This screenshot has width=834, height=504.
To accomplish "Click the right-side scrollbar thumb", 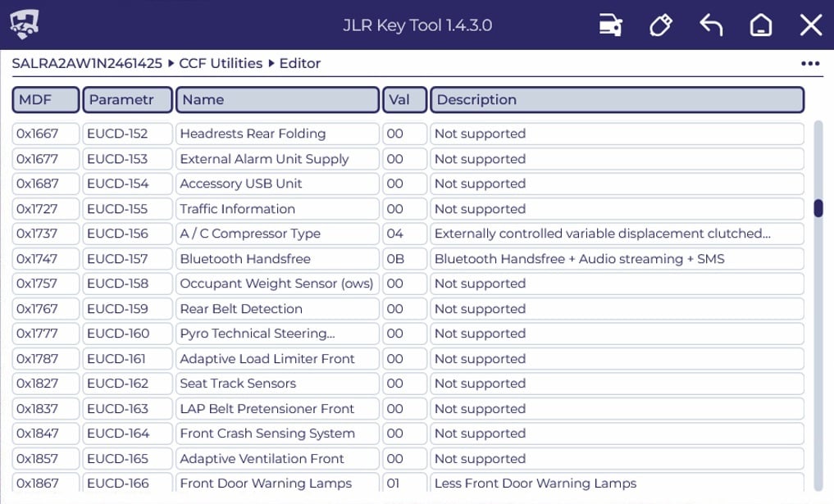I will click(818, 209).
